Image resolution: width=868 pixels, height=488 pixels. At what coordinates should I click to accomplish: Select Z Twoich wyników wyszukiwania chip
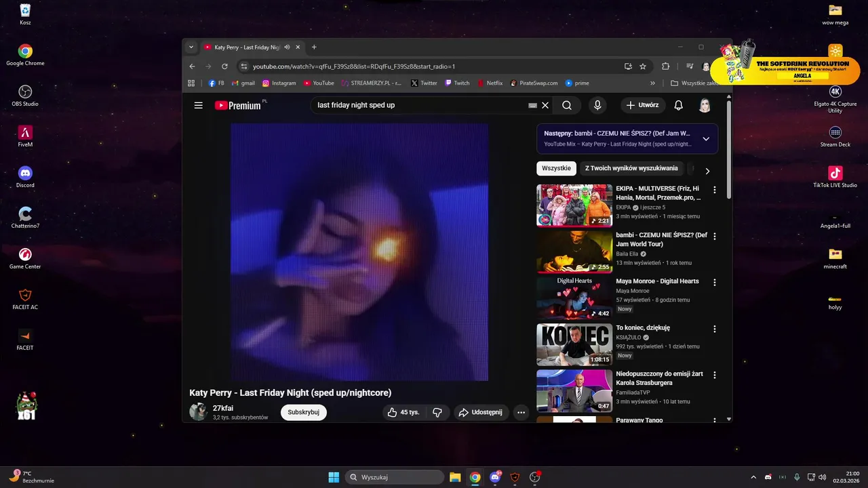point(631,168)
